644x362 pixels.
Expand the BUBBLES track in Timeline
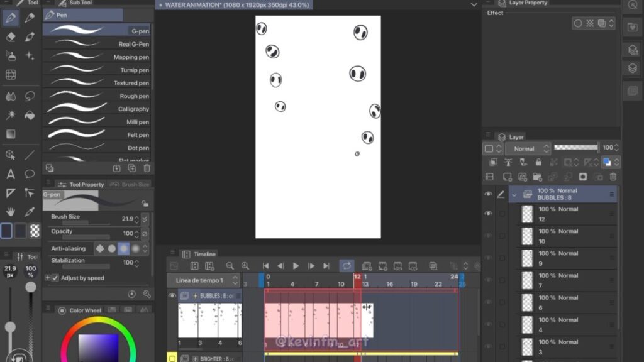(195, 295)
